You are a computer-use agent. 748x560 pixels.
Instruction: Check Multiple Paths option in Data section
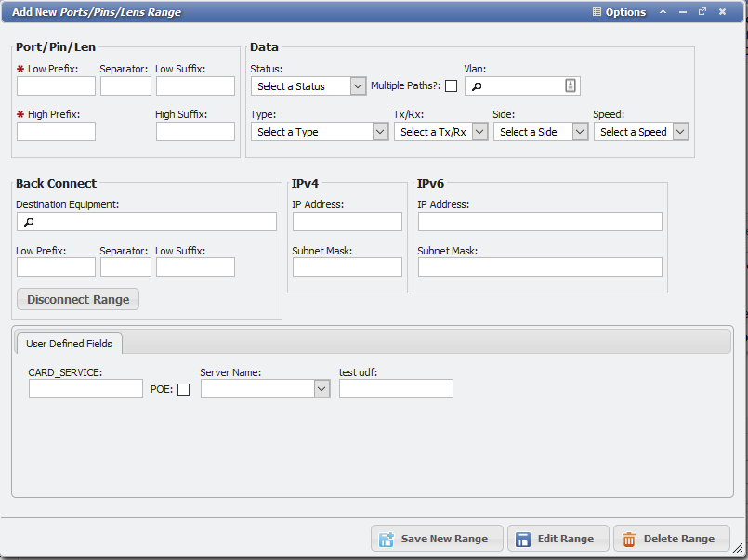coord(451,85)
